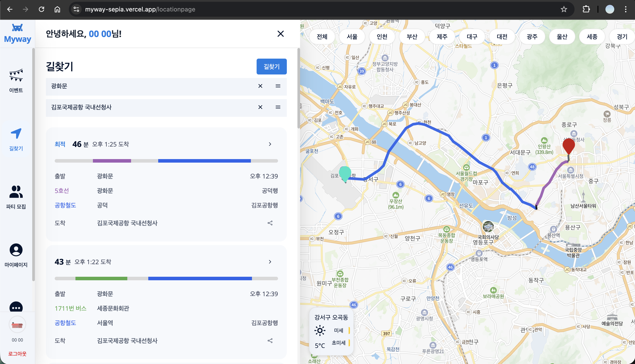The width and height of the screenshot is (635, 364).
Task: Go to 마이페이지 profile icon
Action: point(16,250)
